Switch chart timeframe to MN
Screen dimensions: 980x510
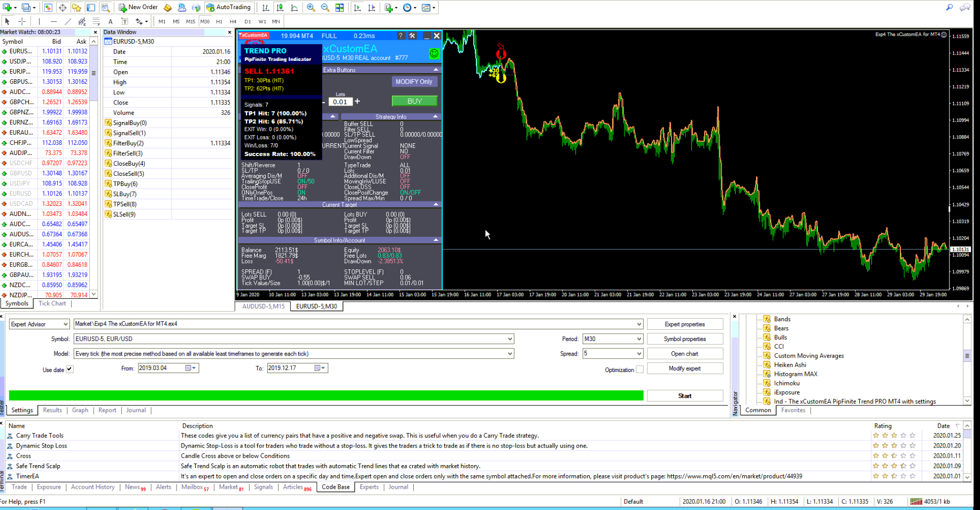pos(276,21)
